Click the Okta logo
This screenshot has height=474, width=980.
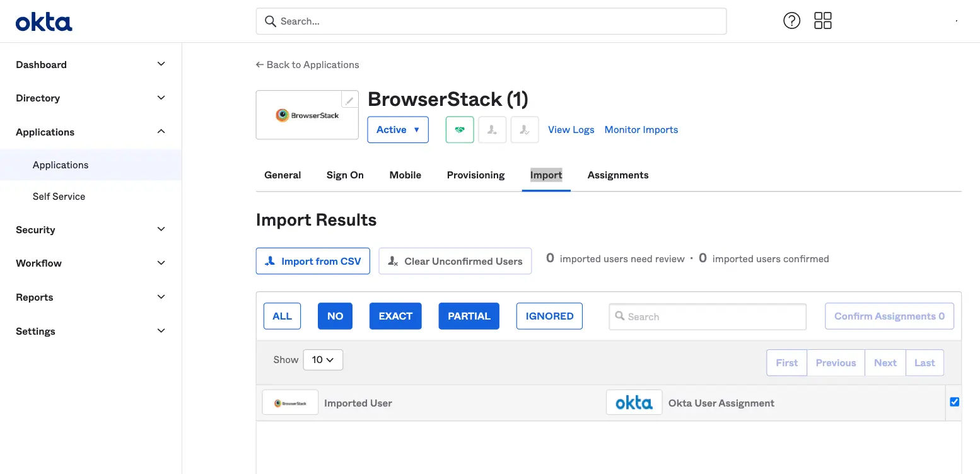(x=44, y=22)
